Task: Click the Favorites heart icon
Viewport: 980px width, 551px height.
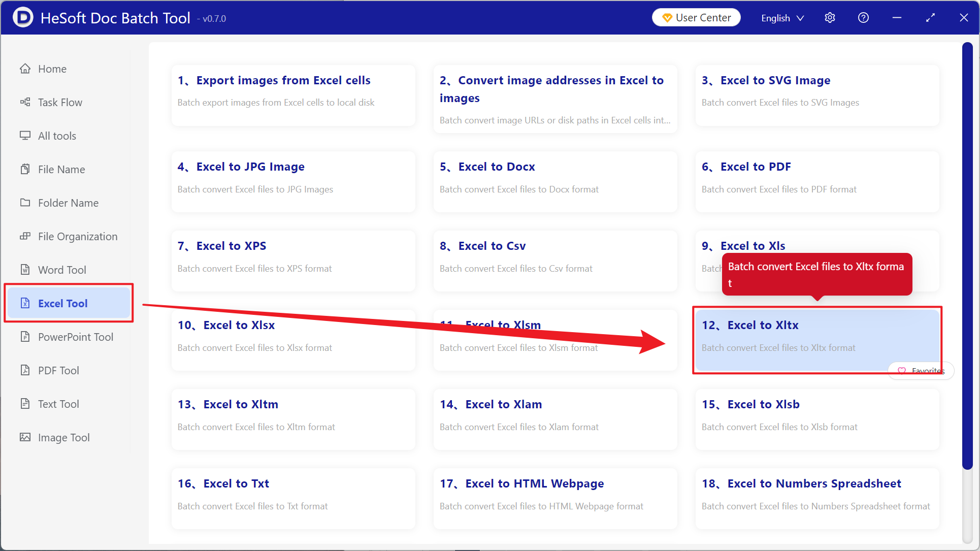Action: [x=902, y=371]
